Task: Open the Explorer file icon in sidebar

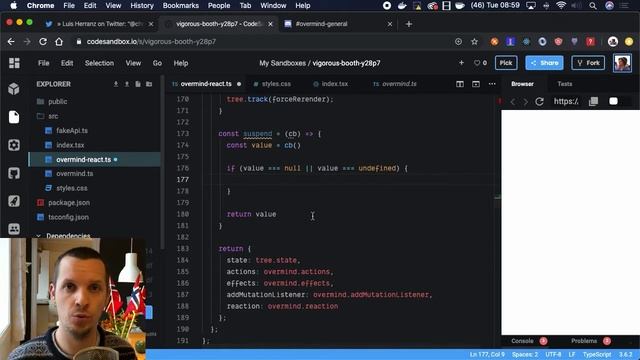Action: pos(14,117)
